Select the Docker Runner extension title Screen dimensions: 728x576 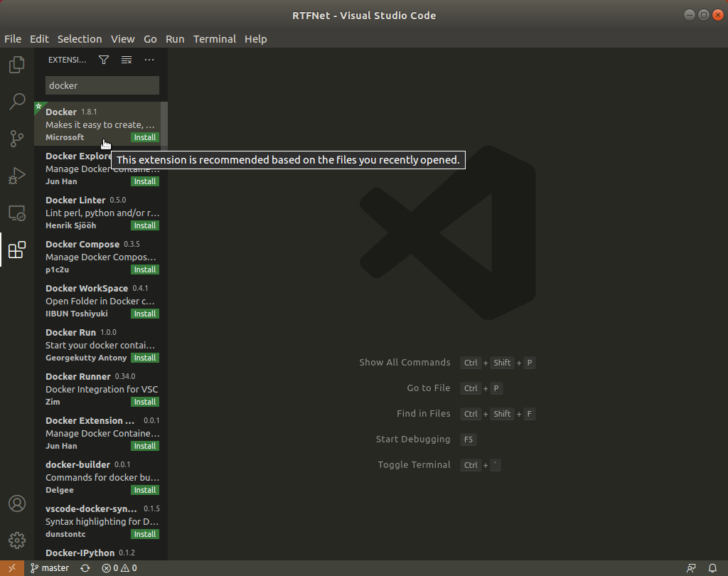click(x=78, y=377)
